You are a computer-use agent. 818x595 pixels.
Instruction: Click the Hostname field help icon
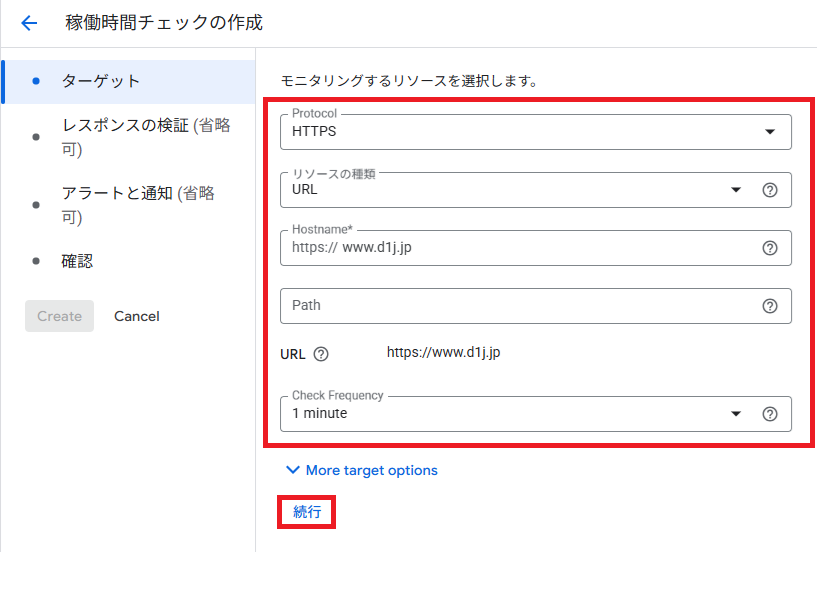(770, 248)
